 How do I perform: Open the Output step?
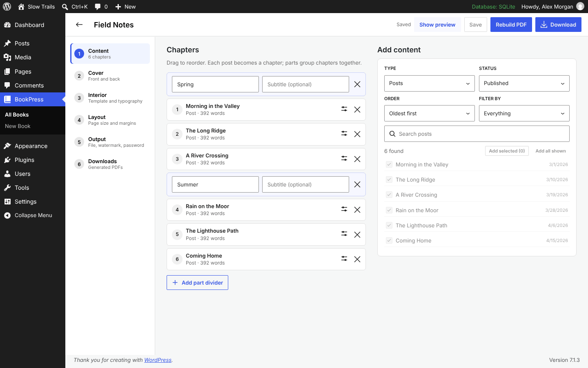click(110, 142)
